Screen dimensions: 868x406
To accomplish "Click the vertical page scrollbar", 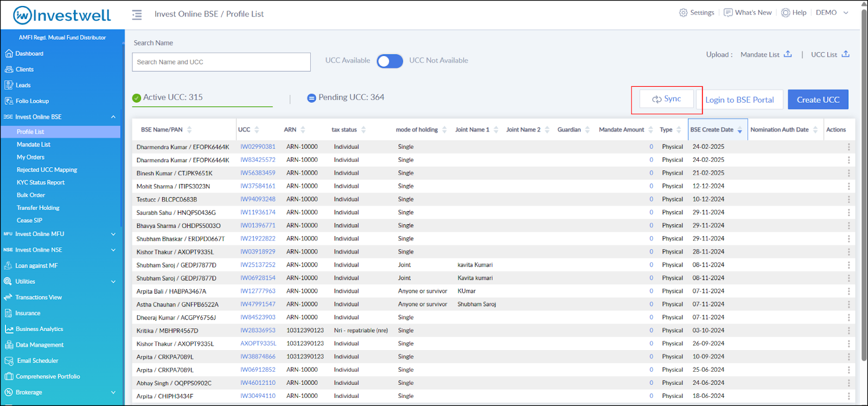I will 864,185.
